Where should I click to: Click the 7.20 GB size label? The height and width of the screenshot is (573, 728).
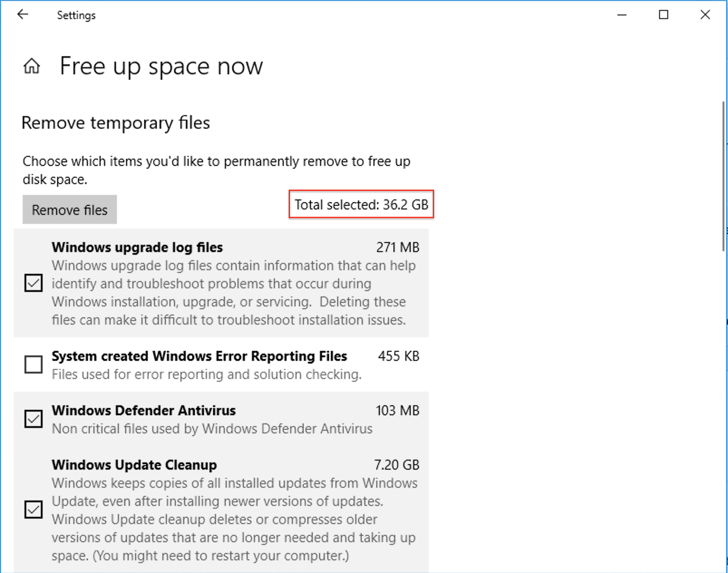pyautogui.click(x=396, y=465)
